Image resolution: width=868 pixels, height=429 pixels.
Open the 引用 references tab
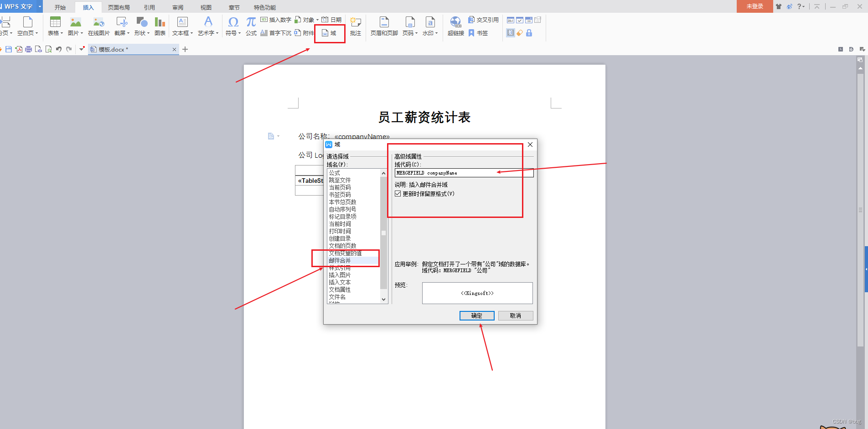tap(150, 8)
